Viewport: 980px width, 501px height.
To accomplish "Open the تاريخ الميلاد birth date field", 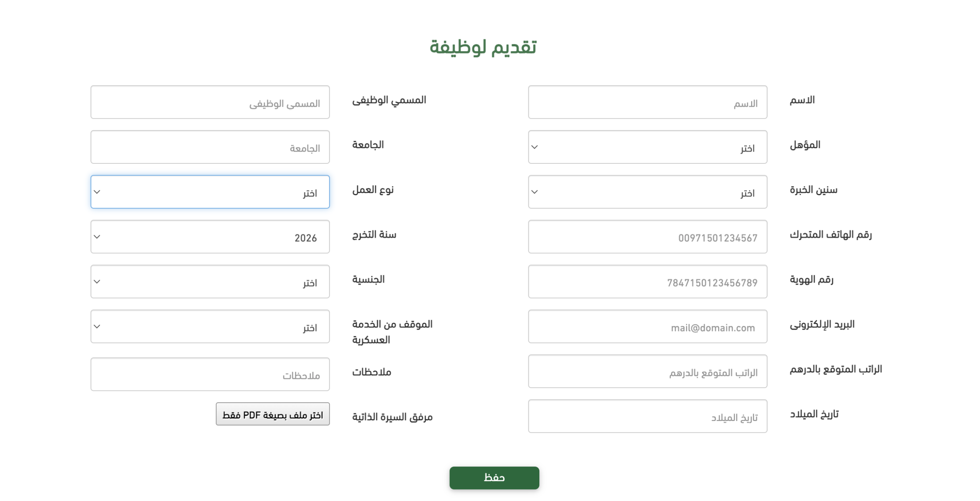I will pos(647,416).
